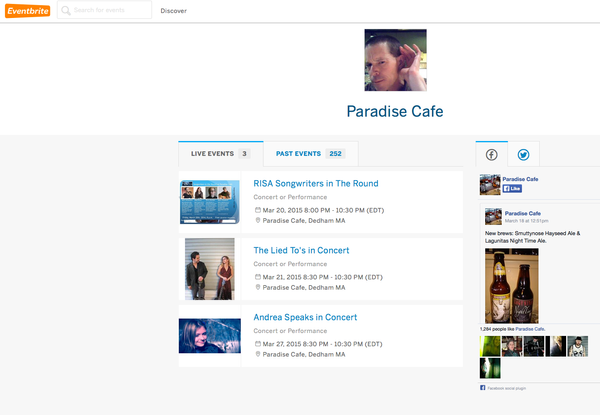
Task: Open the Paradise Cafe organizer profile photo
Action: pyautogui.click(x=395, y=60)
